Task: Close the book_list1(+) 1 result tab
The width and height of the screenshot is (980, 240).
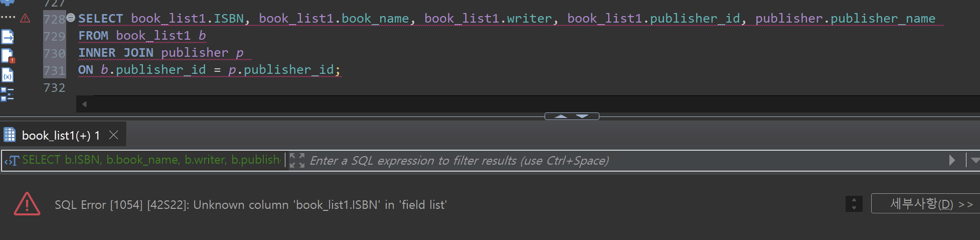Action: point(114,135)
